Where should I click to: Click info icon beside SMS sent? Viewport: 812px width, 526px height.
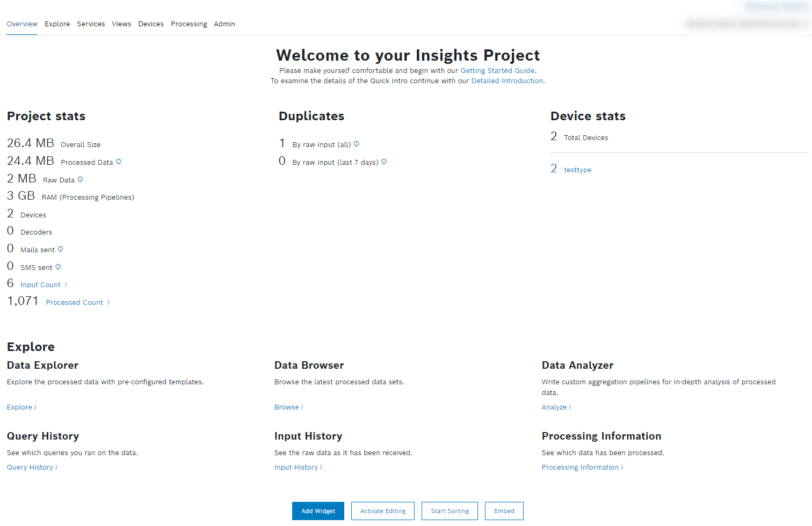point(58,267)
